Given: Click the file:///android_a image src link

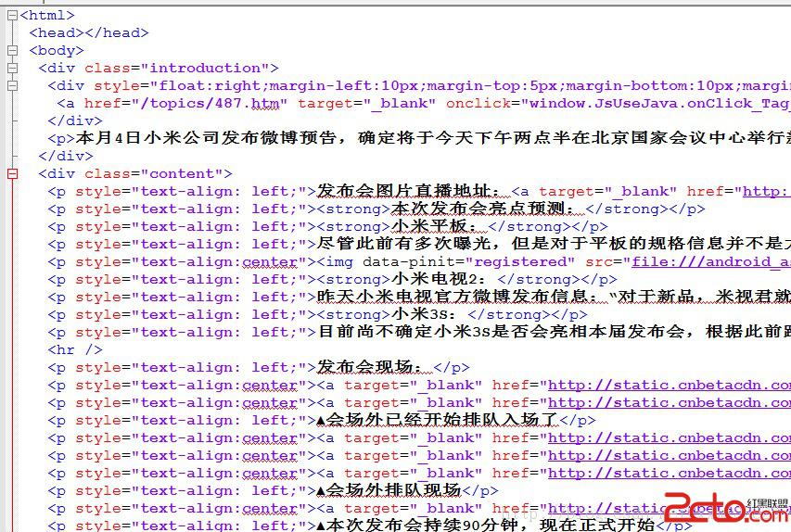Looking at the screenshot, I should 710,262.
